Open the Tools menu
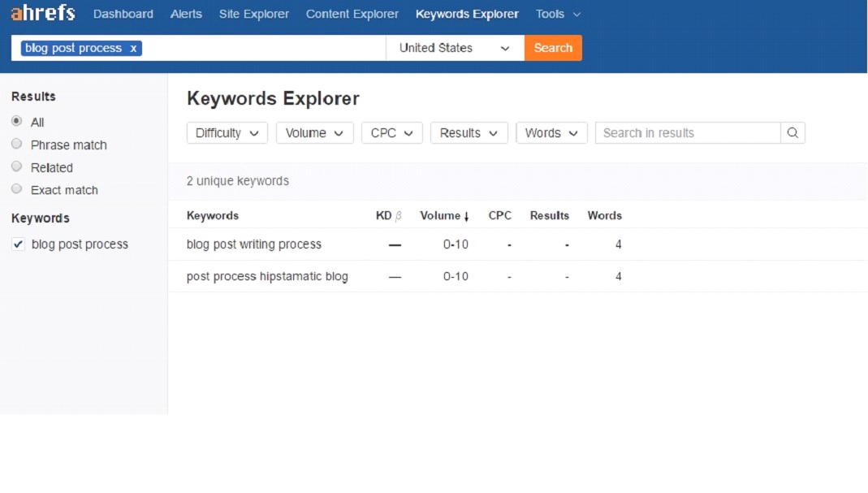This screenshot has width=868, height=493. point(558,14)
